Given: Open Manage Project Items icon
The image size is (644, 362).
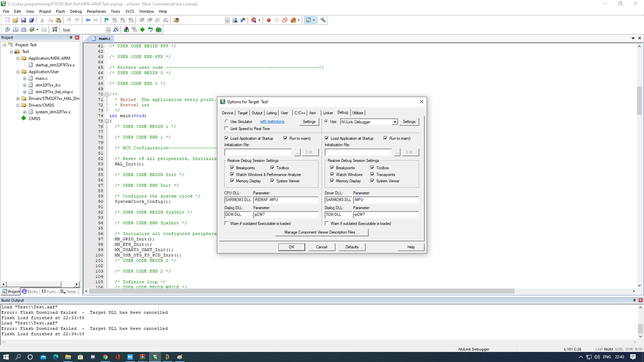Looking at the screenshot, I should (126, 30).
